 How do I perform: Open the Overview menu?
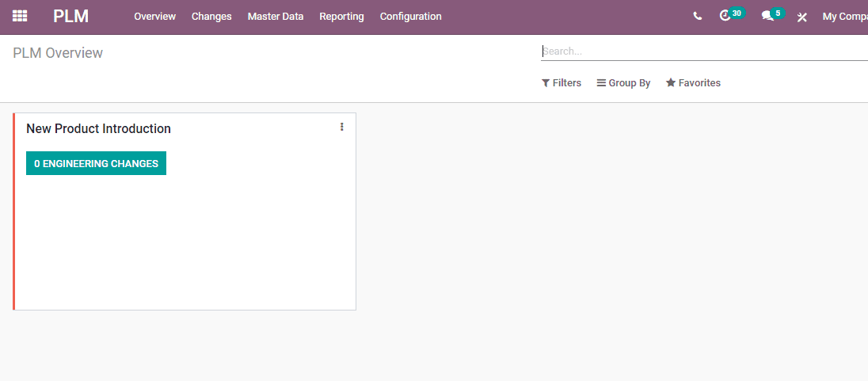point(155,17)
